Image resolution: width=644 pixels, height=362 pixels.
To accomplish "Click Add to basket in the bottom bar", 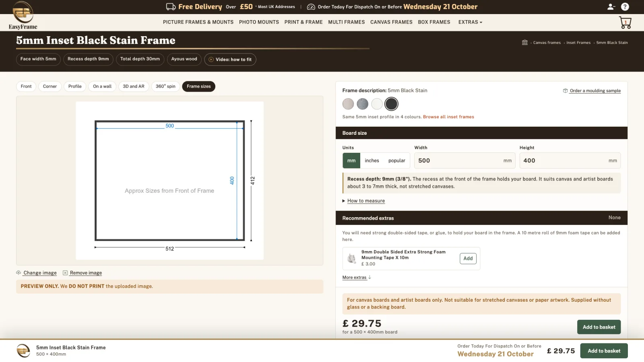I will [x=604, y=351].
